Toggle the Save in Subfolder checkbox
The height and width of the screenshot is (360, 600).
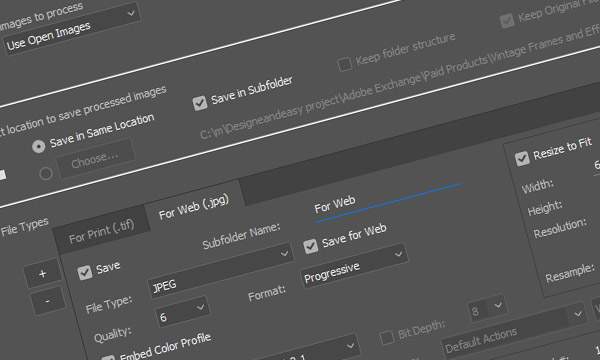coord(200,103)
